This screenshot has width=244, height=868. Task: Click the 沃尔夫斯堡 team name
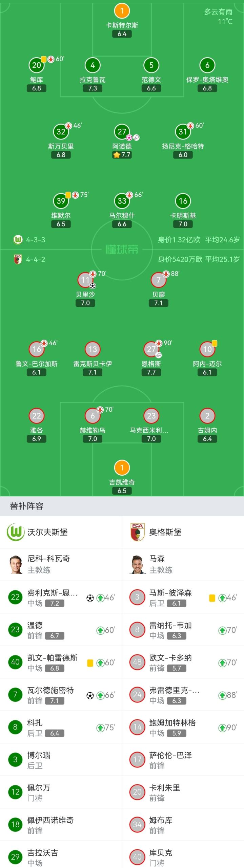point(47,532)
